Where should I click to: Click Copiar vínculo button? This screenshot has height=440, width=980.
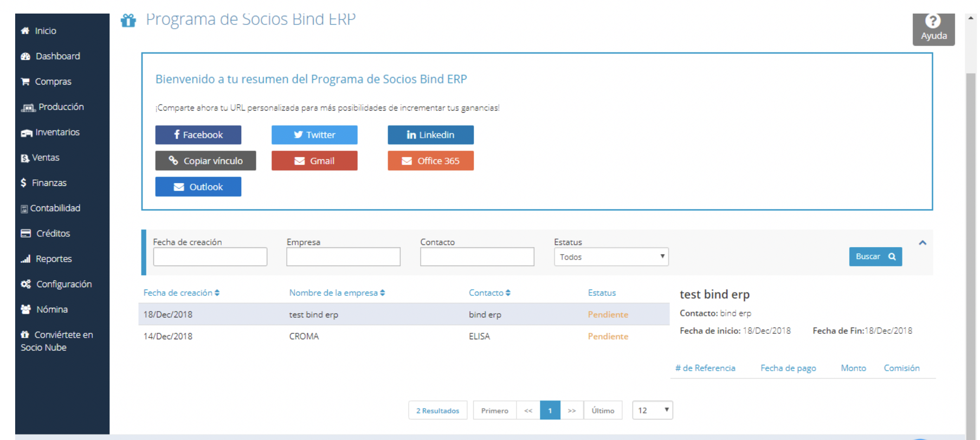click(x=205, y=161)
